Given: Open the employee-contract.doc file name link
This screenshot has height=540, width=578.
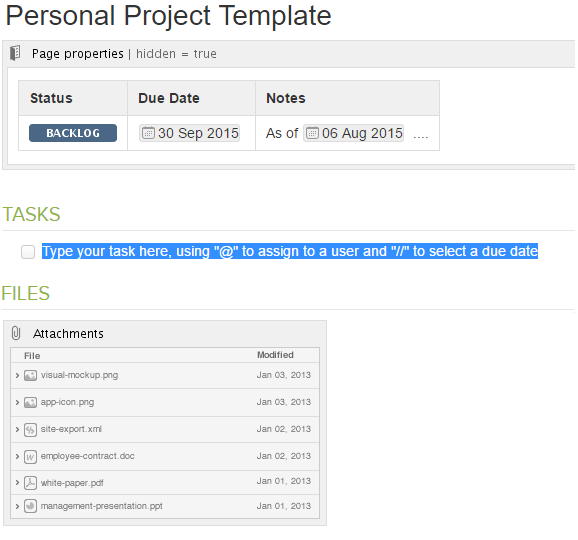Looking at the screenshot, I should click(x=88, y=456).
